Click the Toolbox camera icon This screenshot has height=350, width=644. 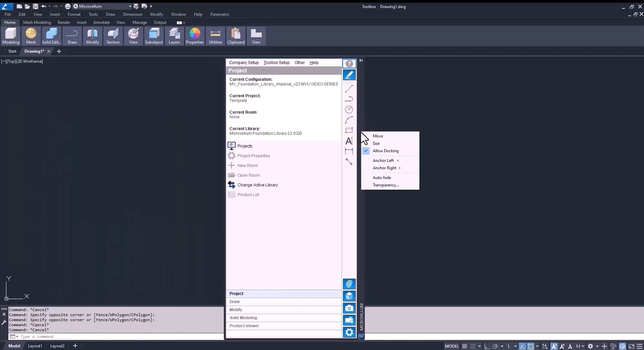[x=349, y=308]
